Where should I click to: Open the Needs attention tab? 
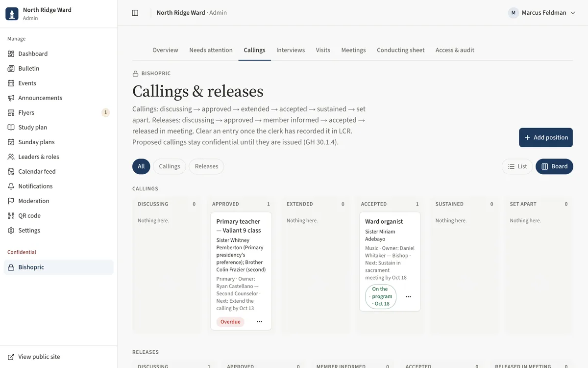tap(211, 50)
